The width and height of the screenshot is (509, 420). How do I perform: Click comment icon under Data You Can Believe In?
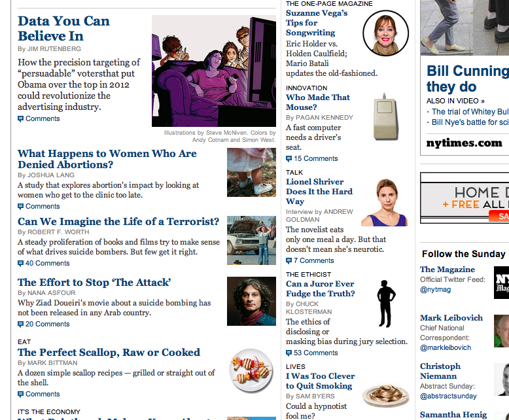coord(20,119)
